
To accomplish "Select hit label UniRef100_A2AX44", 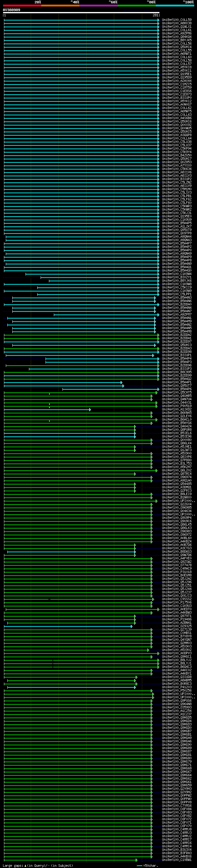I will (x=177, y=81).
